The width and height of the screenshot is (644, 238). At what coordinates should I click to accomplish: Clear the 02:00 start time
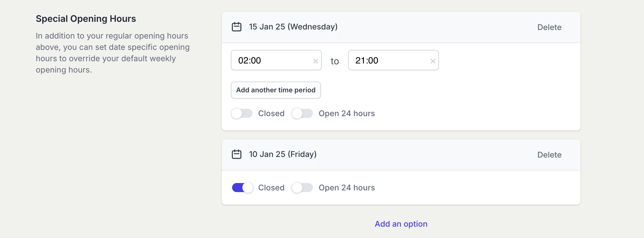tap(315, 61)
